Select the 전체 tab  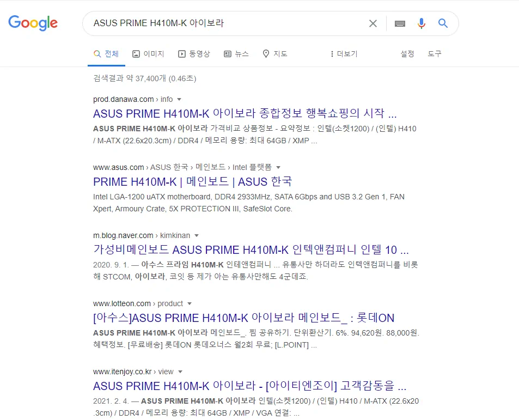[106, 54]
